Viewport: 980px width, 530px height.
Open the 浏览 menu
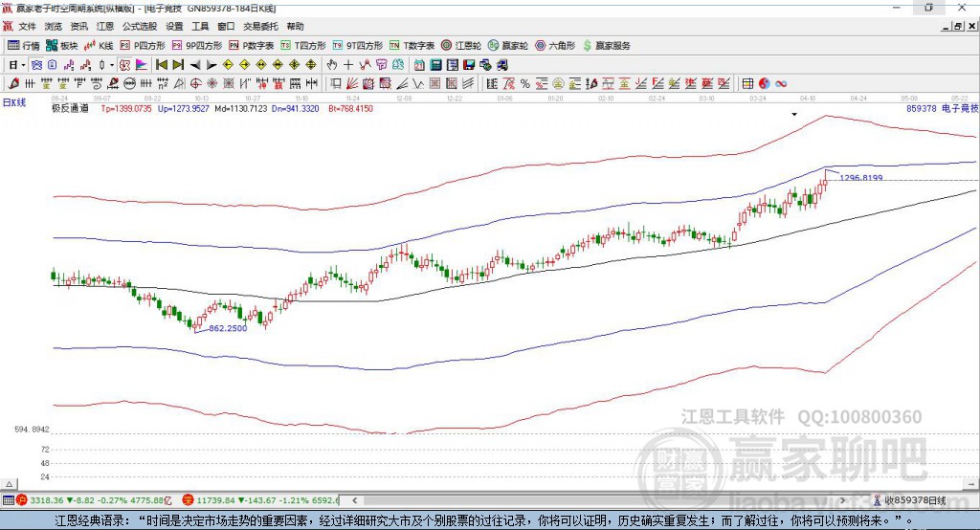pos(54,26)
